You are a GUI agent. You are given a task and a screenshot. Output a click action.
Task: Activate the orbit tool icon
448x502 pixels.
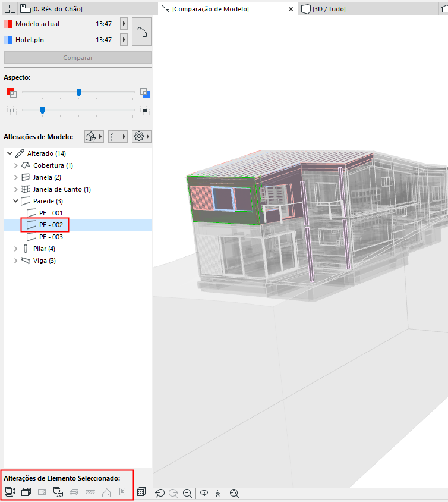(204, 493)
